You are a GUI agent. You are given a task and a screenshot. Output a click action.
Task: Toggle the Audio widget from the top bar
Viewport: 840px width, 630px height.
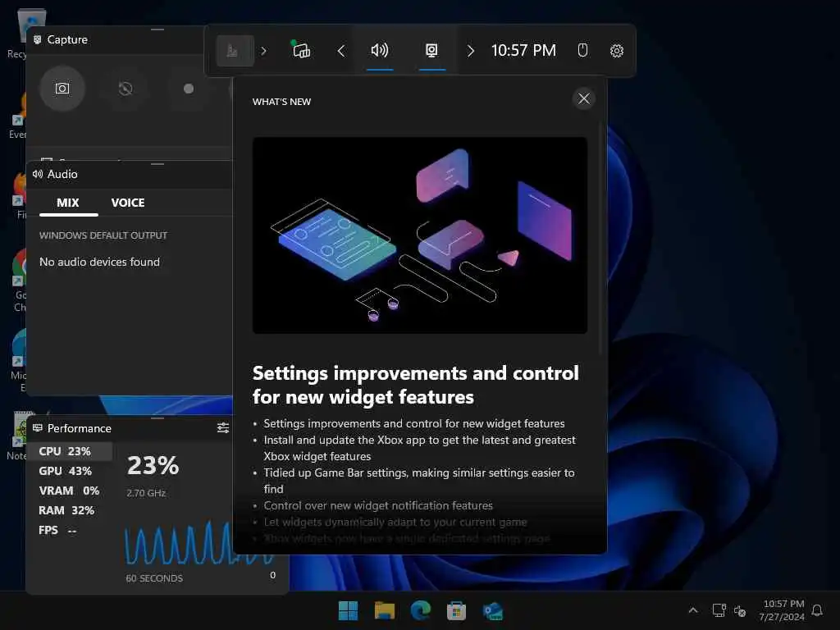click(x=380, y=50)
